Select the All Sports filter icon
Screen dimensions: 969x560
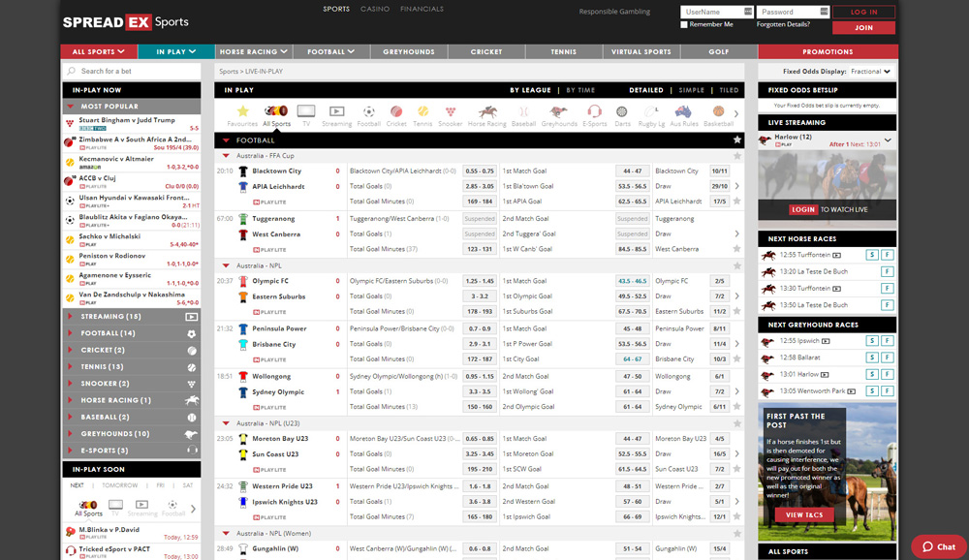tap(276, 115)
